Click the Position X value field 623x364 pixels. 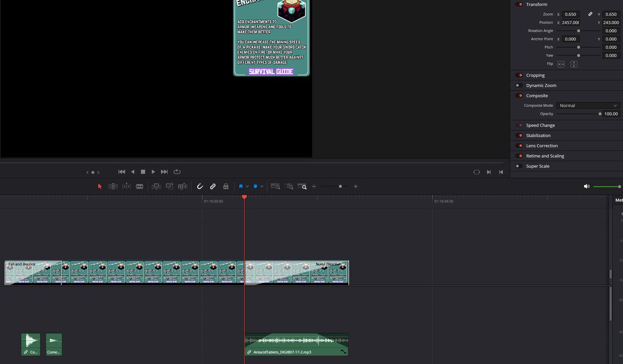[x=571, y=23]
